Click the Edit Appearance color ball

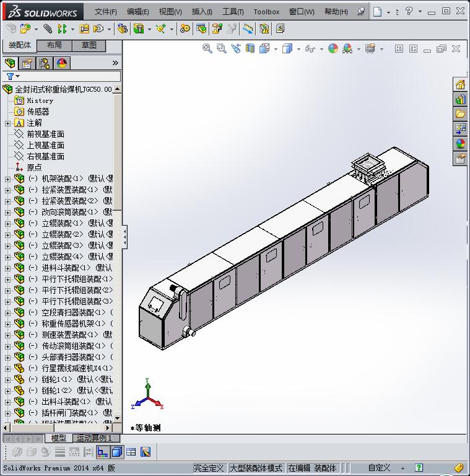point(333,48)
